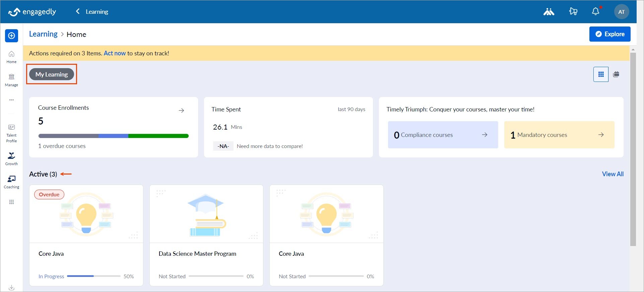Go to Growth module in sidebar

tap(11, 159)
